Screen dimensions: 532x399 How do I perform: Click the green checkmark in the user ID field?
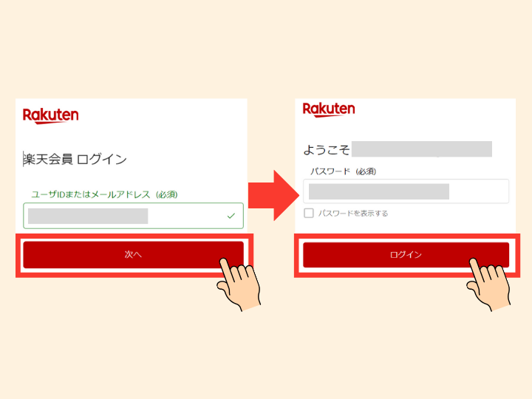231,216
